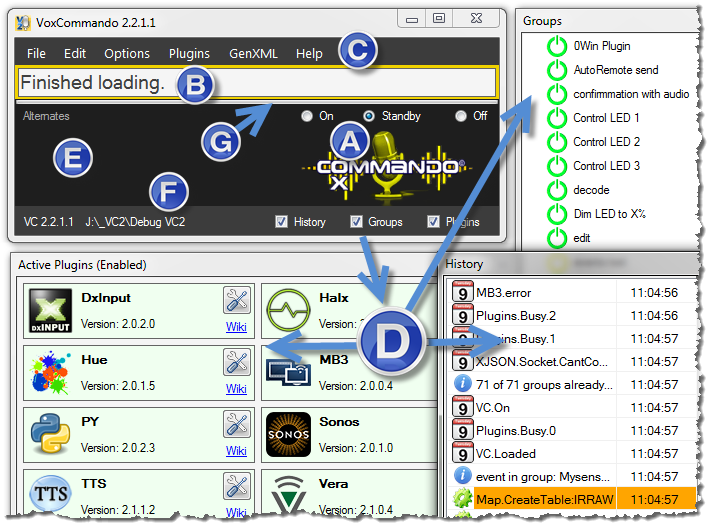Viewport: 712px width, 528px height.
Task: Select the VC.On history entry
Action: pyautogui.click(x=493, y=408)
